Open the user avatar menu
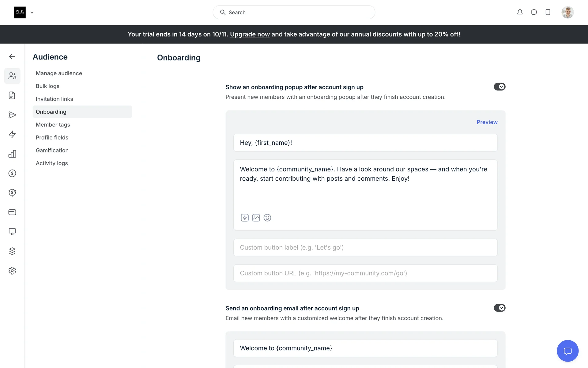Screen dimensions: 588x368 [567, 12]
